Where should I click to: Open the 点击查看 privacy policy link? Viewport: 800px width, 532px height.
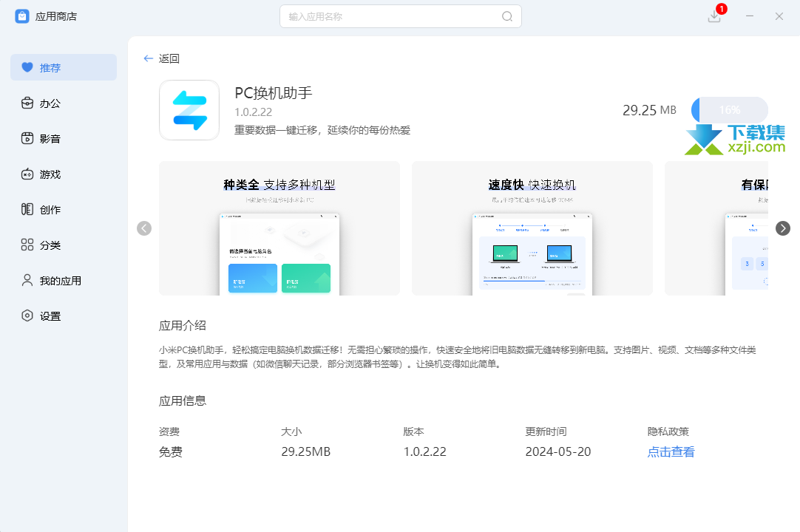tap(671, 452)
